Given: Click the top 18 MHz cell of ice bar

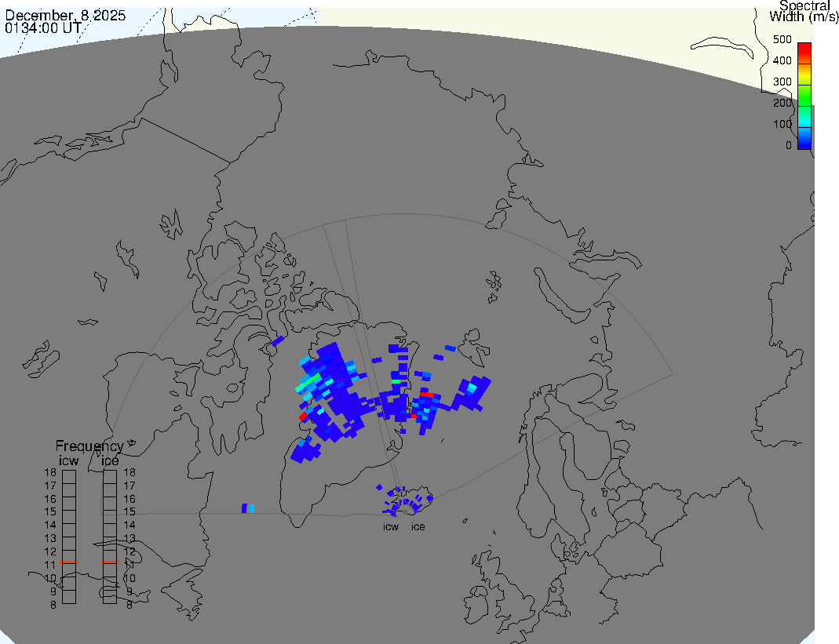Looking at the screenshot, I should click(x=110, y=477).
